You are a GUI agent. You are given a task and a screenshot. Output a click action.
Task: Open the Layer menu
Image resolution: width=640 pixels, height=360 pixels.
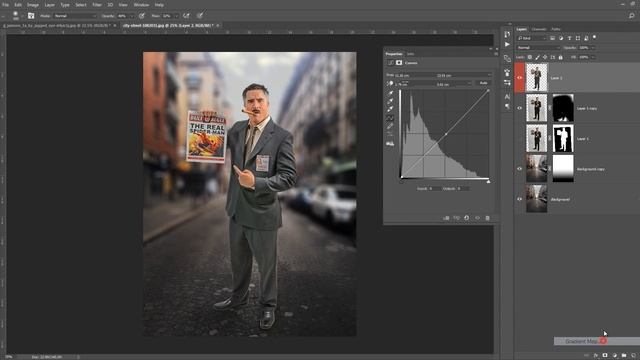click(50, 5)
